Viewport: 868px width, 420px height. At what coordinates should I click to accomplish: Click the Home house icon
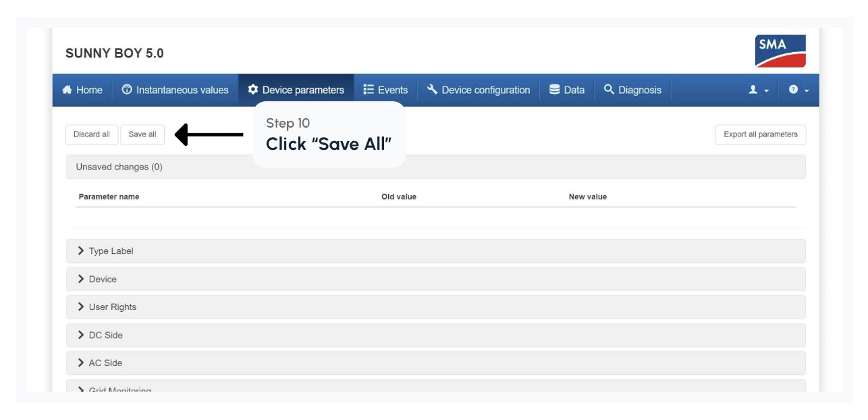click(67, 90)
